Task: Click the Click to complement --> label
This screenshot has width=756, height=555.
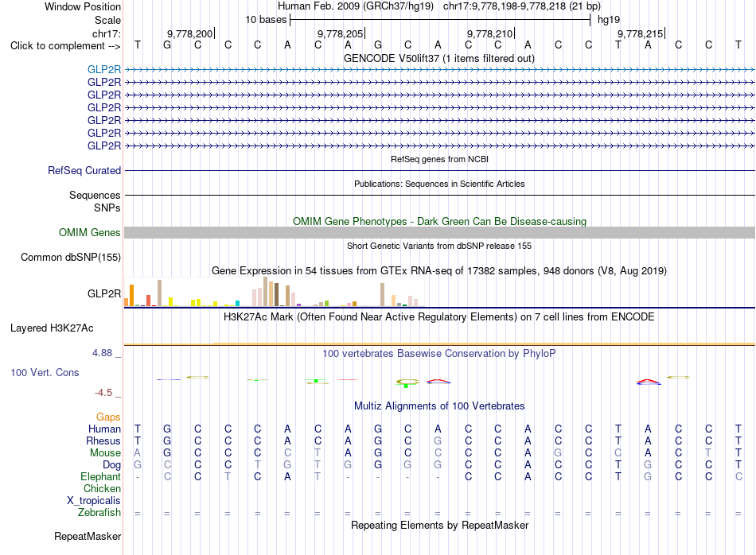Action: pos(65,46)
